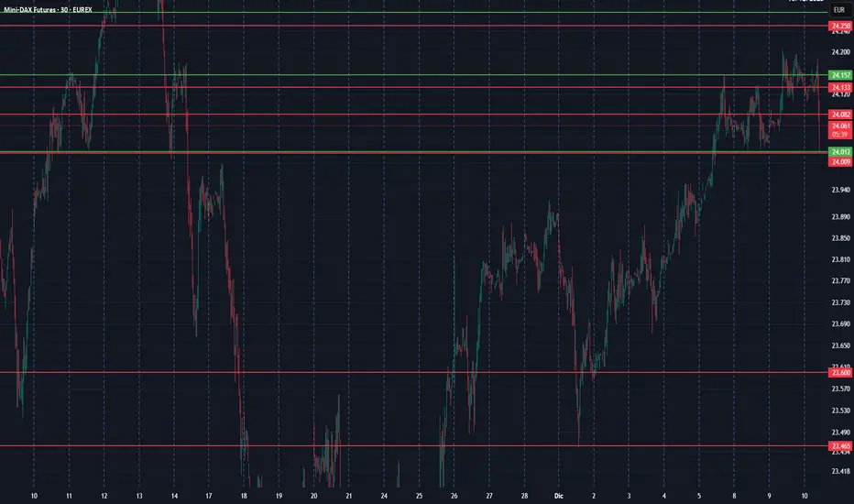Click the 24.200 price scale tick
Viewport: 854px width, 504px height.
tap(839, 53)
